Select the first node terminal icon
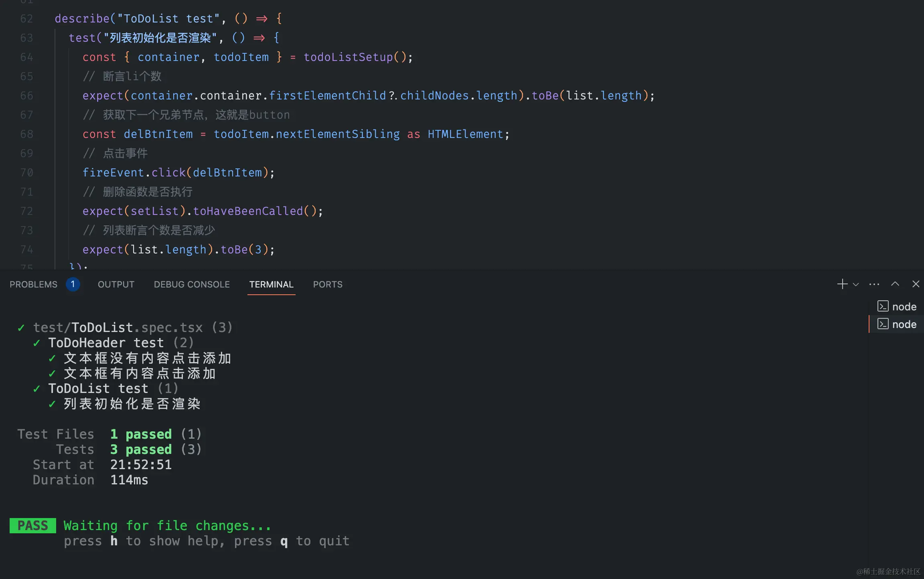Viewport: 924px width, 579px height. click(883, 306)
